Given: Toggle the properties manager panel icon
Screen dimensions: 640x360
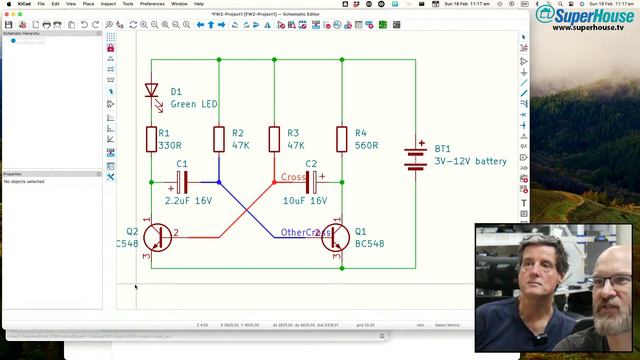Looking at the screenshot, I should (111, 166).
